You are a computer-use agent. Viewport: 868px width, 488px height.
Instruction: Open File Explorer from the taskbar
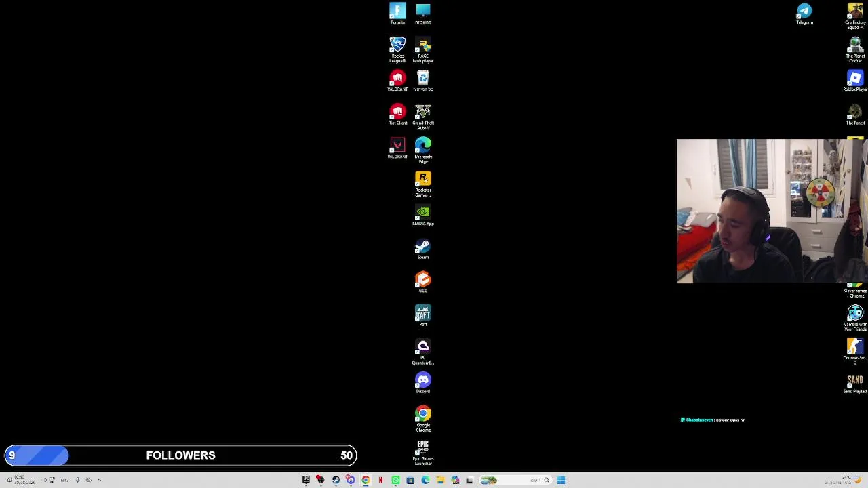(x=440, y=480)
